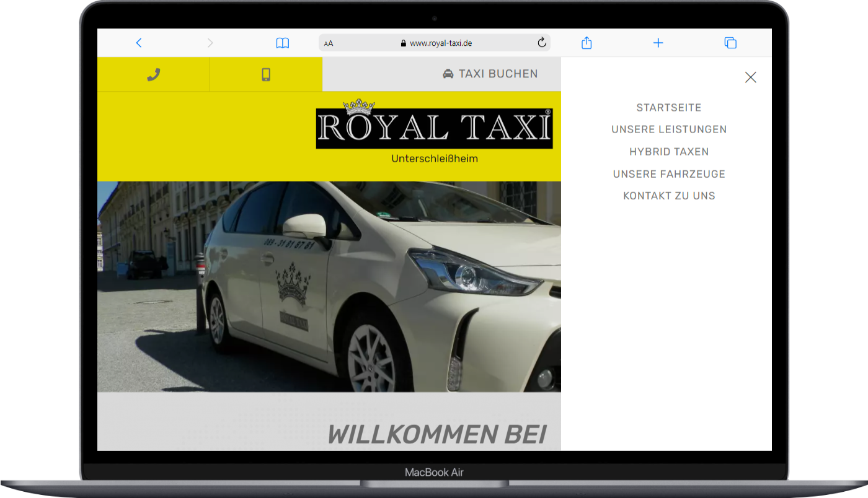Go to STARTSEITE in the menu

669,108
